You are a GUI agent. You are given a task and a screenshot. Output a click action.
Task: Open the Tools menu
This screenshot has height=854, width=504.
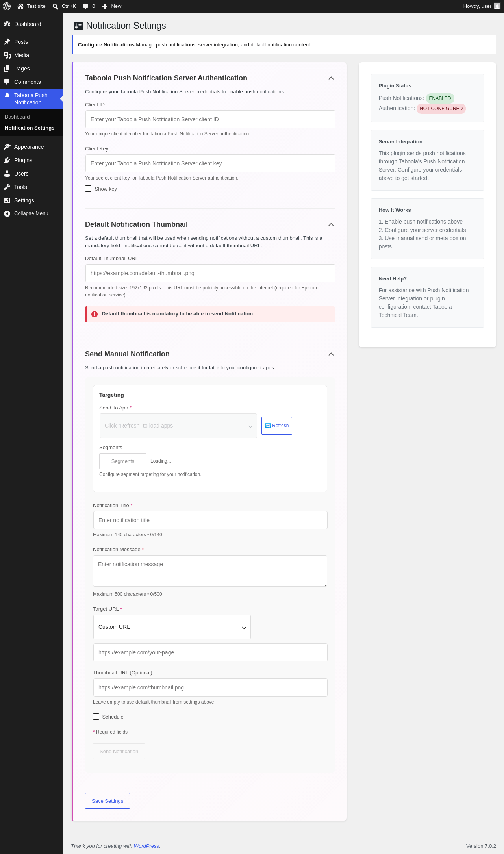click(31, 187)
